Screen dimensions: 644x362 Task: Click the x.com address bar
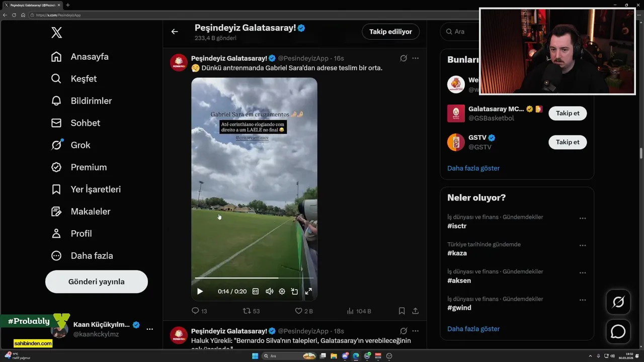[x=252, y=15]
